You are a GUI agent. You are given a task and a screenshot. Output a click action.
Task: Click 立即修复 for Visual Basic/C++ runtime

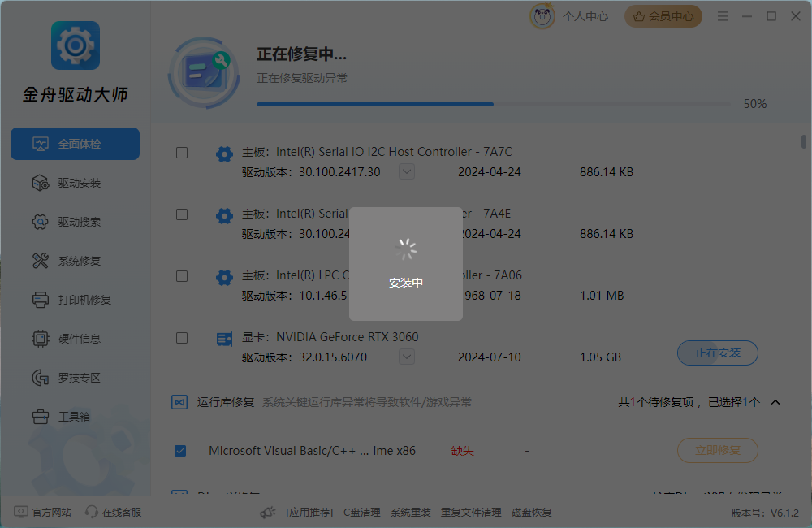click(717, 450)
